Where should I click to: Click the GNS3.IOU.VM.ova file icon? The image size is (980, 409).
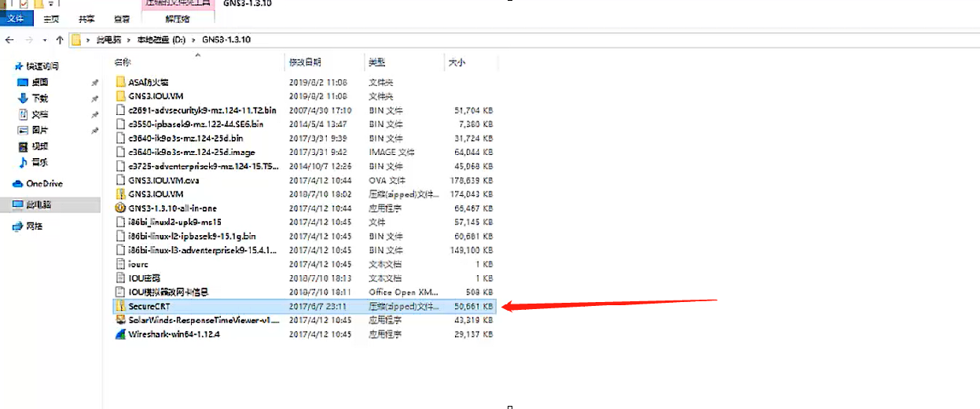click(x=120, y=180)
